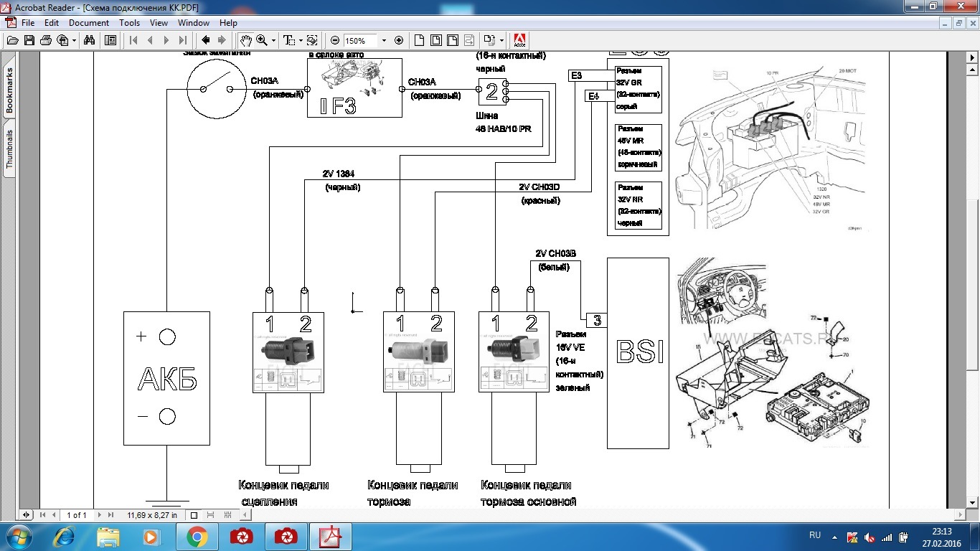980x551 pixels.
Task: Open the Text Select tool dropdown arrow
Action: [300, 40]
